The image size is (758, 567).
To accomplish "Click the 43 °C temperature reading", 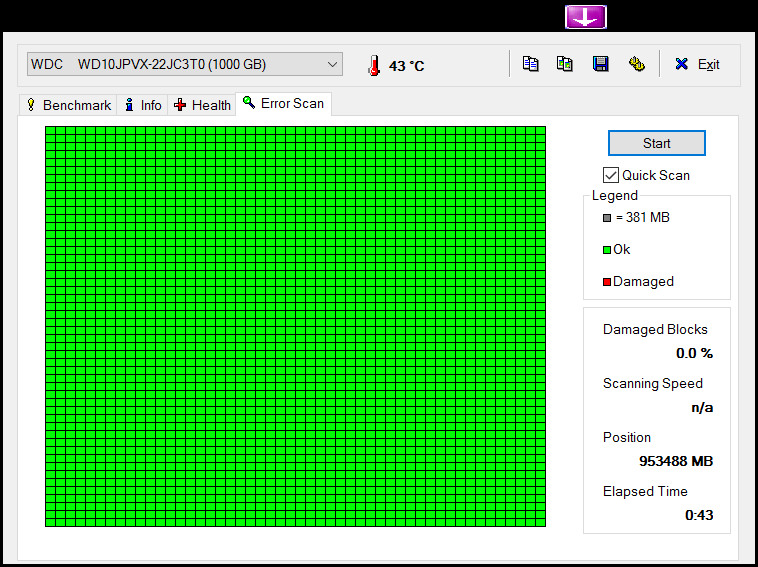I will pyautogui.click(x=406, y=66).
